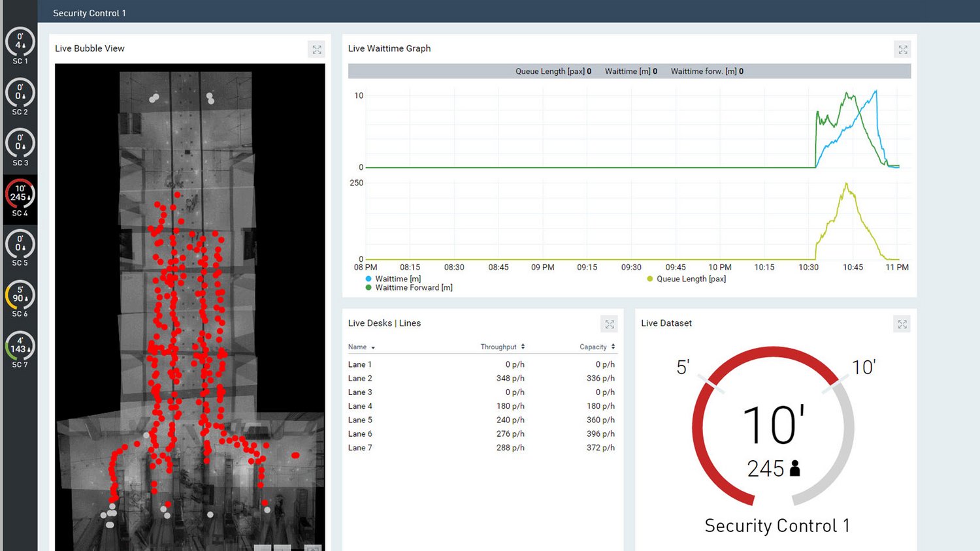The image size is (980, 551).
Task: Click the 396 p/h capacity value
Action: (x=600, y=433)
